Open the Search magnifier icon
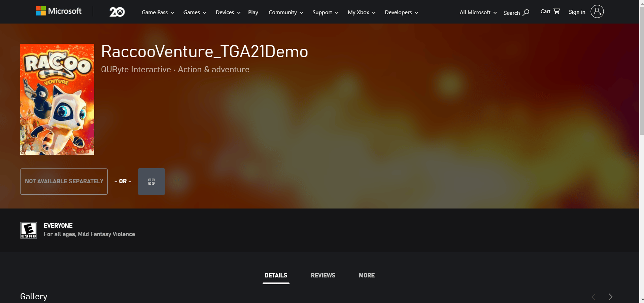Screen dimensions: 644x303 coord(526,12)
